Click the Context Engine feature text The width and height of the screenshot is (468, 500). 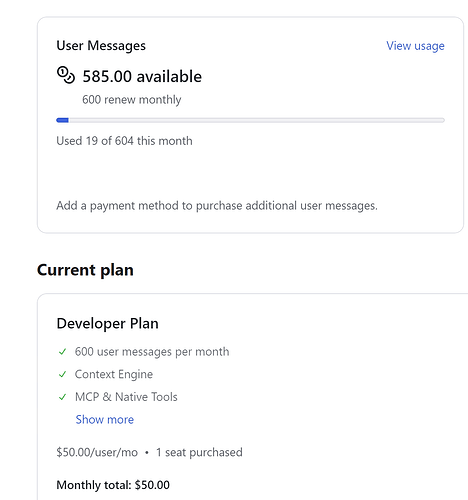click(114, 374)
